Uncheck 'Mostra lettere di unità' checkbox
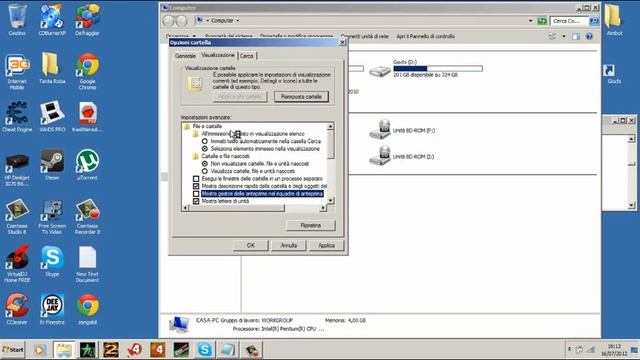The width and height of the screenshot is (640, 360). pos(196,201)
